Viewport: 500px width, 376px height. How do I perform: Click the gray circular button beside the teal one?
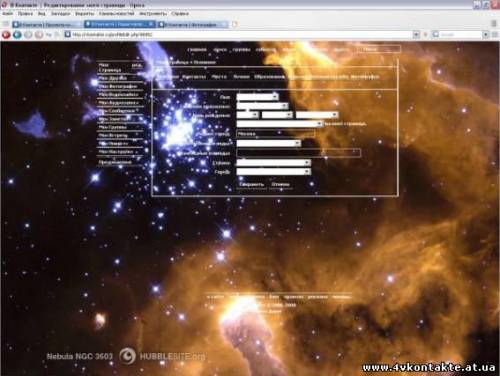pyautogui.click(x=28, y=35)
